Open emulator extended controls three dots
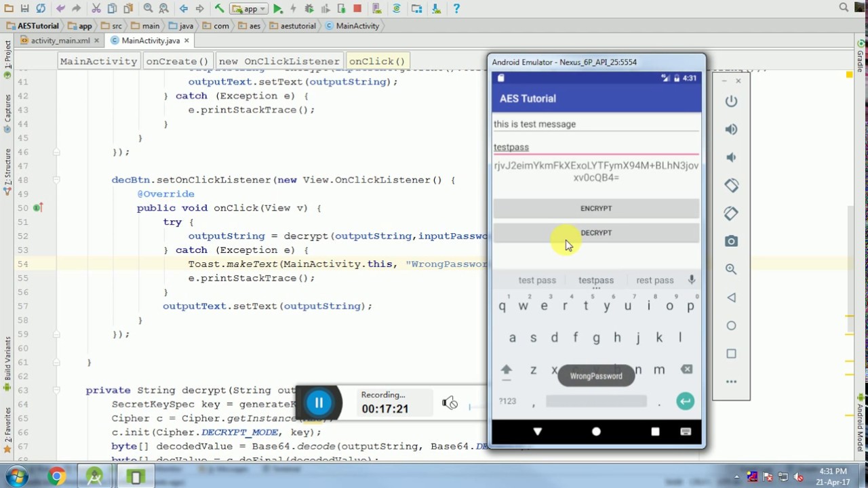 tap(731, 382)
